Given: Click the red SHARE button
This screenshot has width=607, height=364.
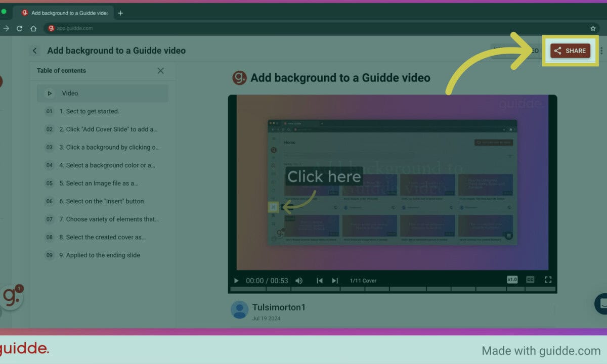Looking at the screenshot, I should (570, 51).
